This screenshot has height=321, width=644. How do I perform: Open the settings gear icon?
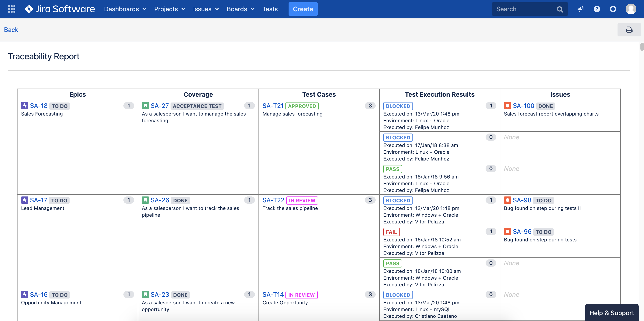(x=613, y=9)
